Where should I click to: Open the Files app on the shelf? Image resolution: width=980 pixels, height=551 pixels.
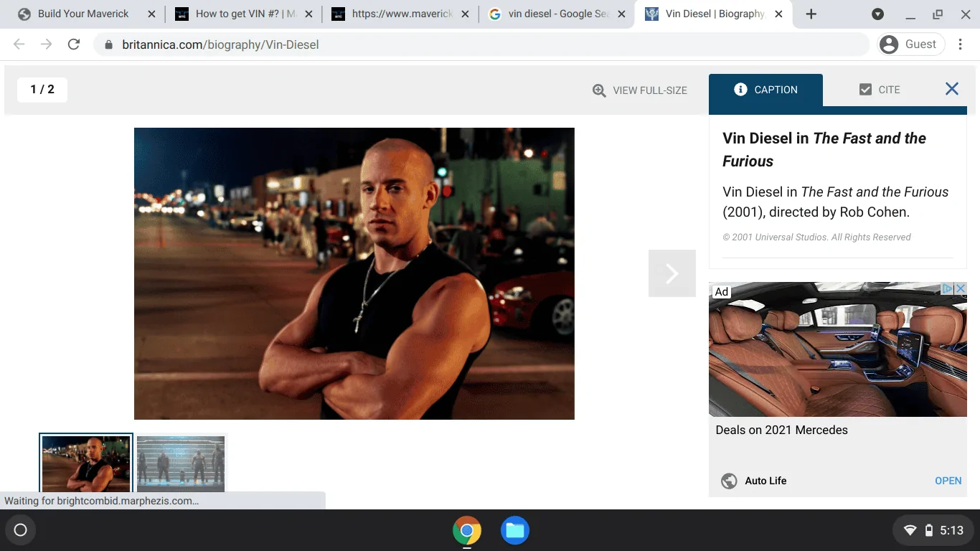pos(514,531)
